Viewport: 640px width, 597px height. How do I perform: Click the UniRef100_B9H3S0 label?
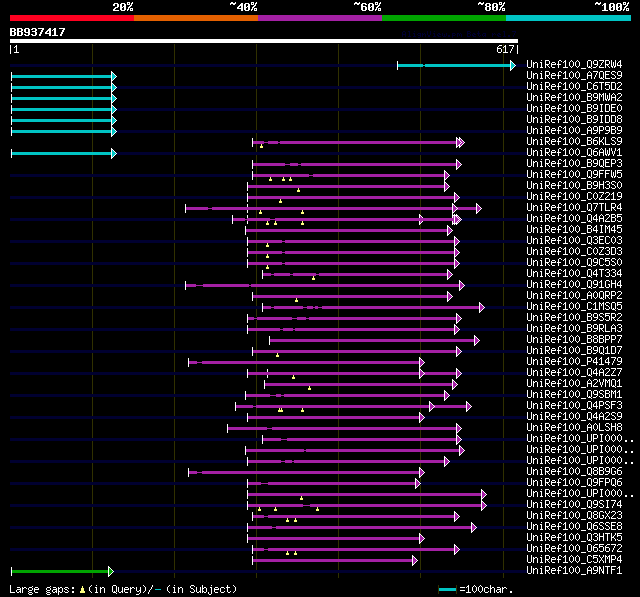574,186
